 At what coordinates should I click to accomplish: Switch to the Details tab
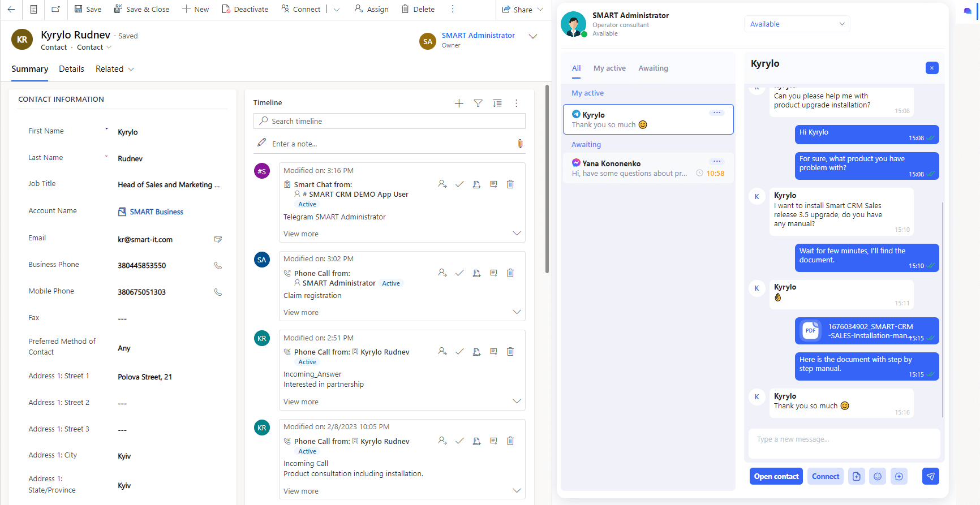[71, 69]
